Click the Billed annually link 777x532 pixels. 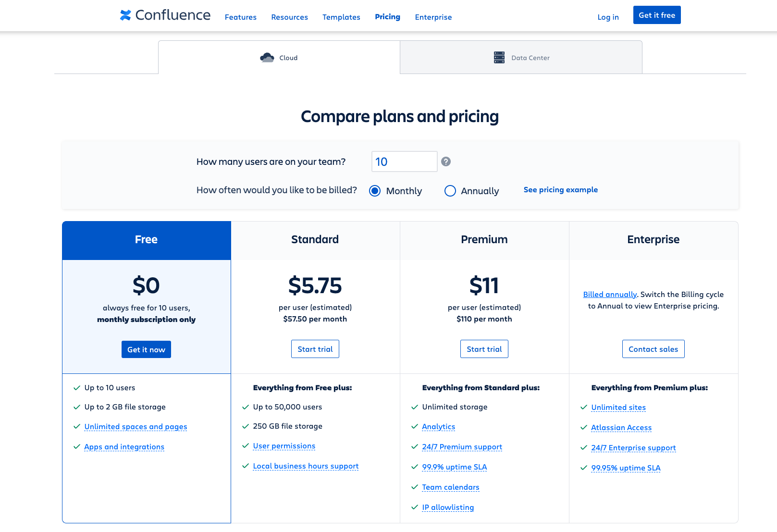pyautogui.click(x=610, y=295)
